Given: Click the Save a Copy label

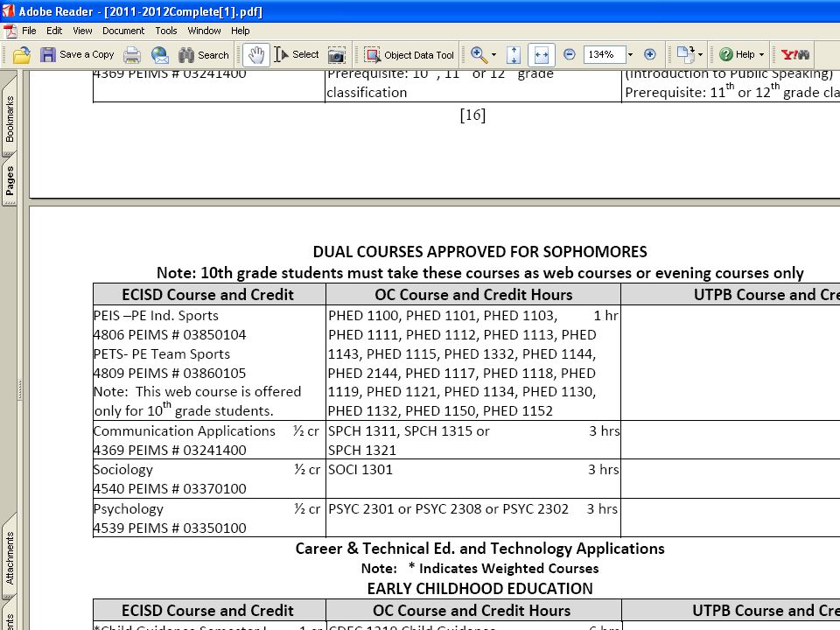Looking at the screenshot, I should (87, 54).
